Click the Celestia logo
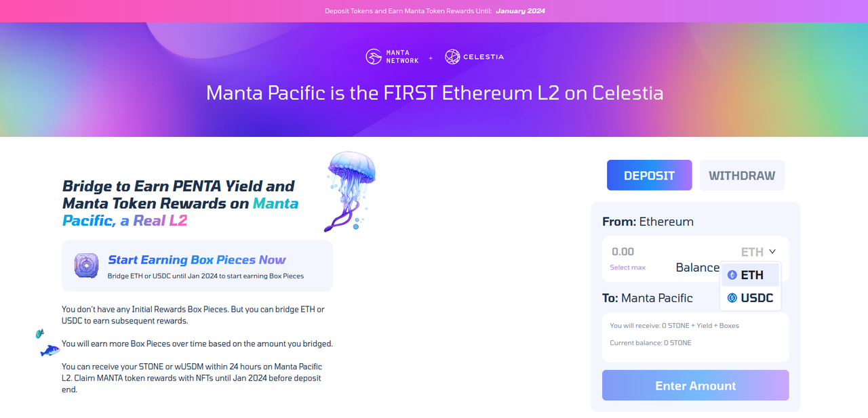This screenshot has width=868, height=418. click(x=474, y=57)
